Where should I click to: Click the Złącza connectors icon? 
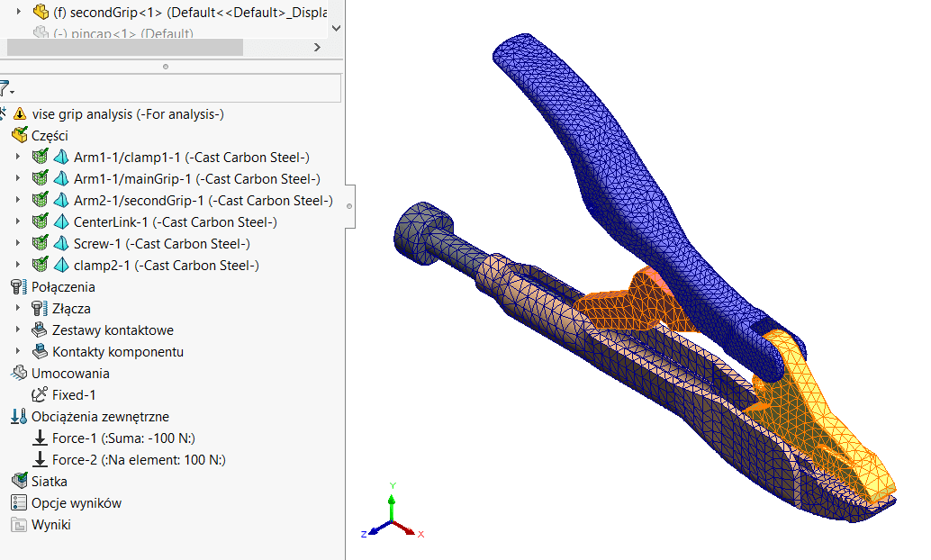pos(40,308)
